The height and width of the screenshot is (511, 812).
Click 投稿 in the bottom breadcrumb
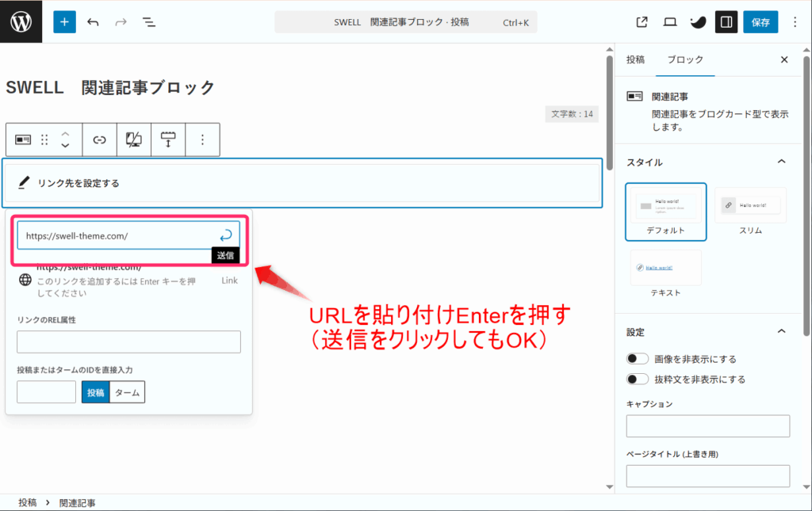pos(28,502)
